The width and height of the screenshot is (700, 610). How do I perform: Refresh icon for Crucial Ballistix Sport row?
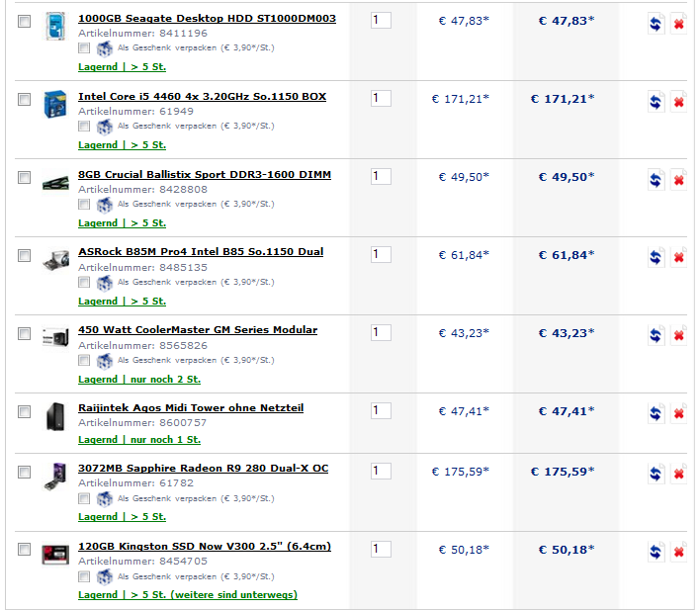656,180
